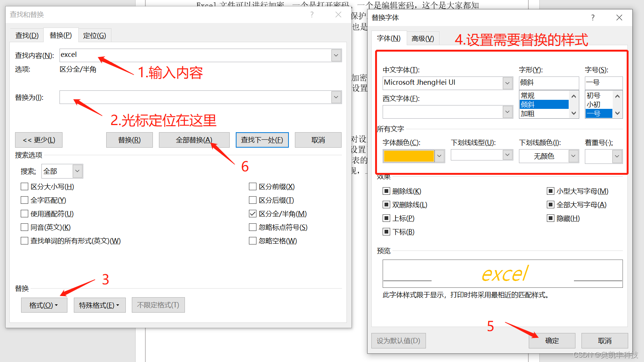644x362 pixels.
Task: Toggle 删除线(K) checkbox
Action: coord(386,191)
